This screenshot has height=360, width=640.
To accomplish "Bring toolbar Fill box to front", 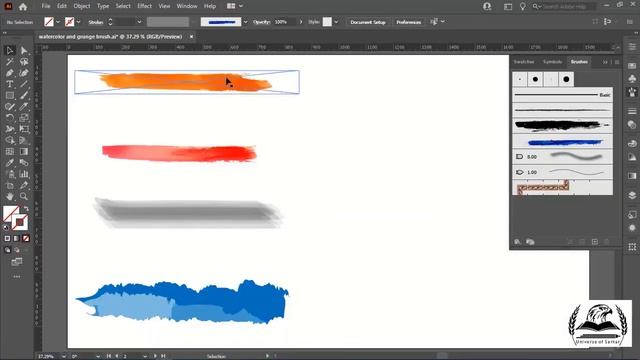I will (x=9, y=211).
